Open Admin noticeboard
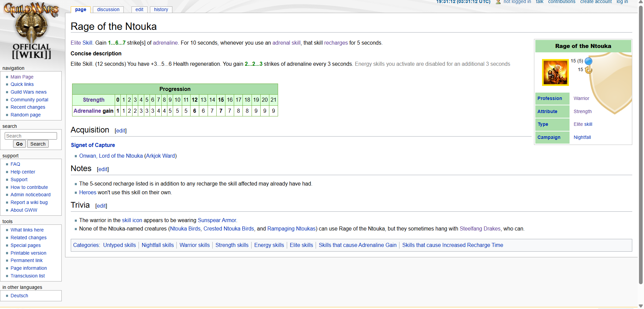 click(x=31, y=195)
